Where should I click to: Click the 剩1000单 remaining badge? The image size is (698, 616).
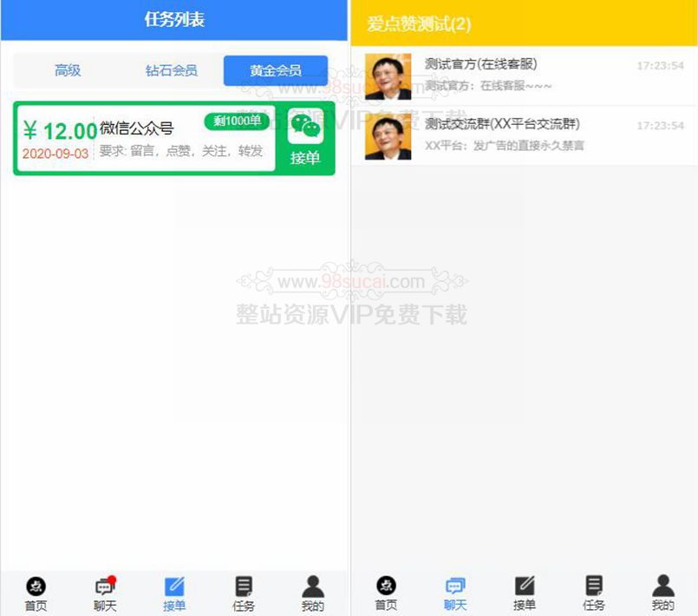pyautogui.click(x=237, y=121)
